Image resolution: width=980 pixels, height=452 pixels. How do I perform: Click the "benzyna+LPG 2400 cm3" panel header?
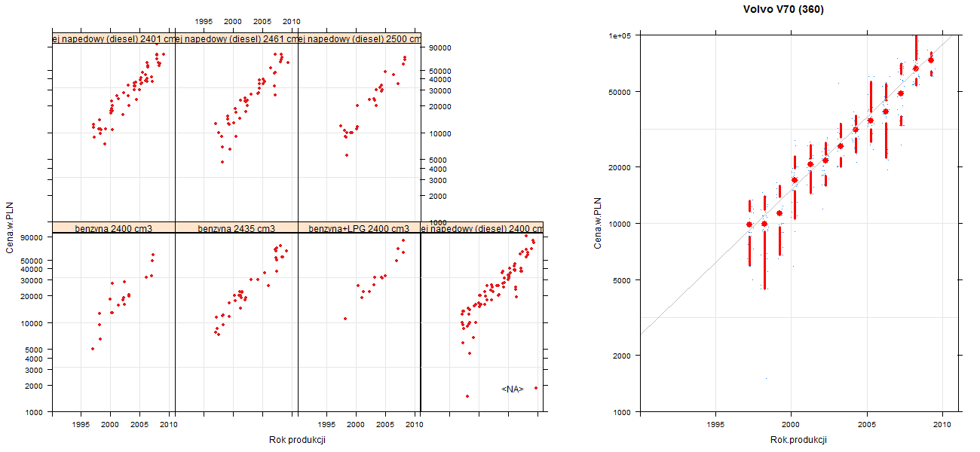pyautogui.click(x=360, y=228)
